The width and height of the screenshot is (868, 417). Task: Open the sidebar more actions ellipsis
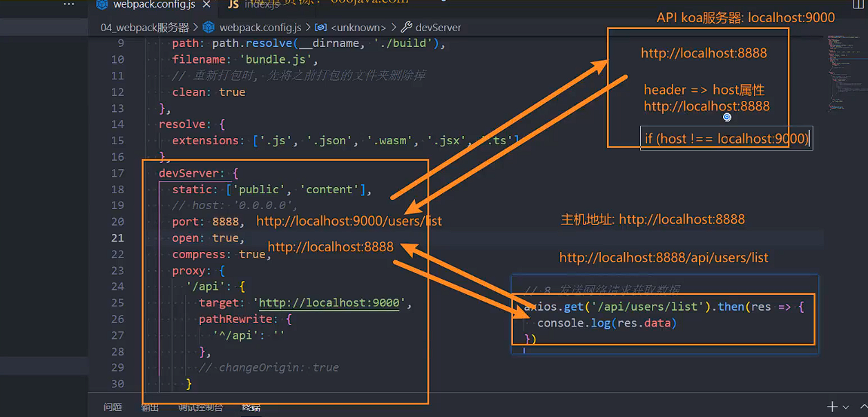click(68, 4)
